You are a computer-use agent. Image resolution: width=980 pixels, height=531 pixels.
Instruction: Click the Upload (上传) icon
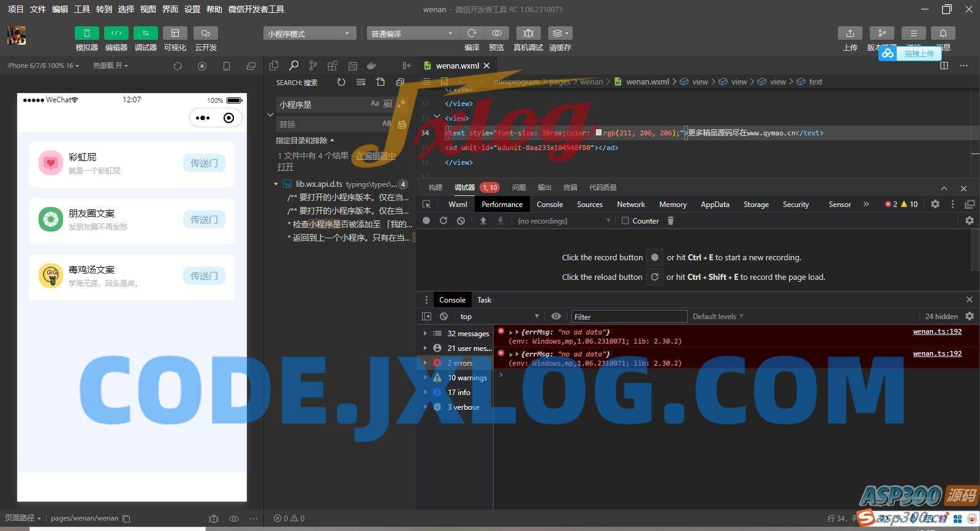click(x=850, y=33)
